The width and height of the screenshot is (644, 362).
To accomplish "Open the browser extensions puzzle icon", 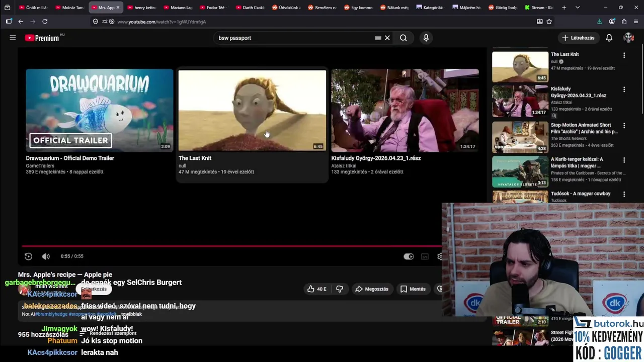I will point(624,22).
